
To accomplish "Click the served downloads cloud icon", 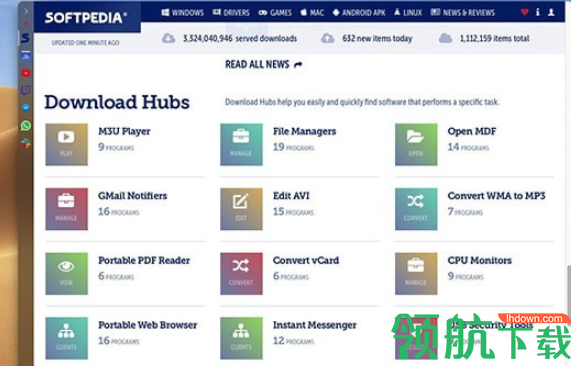I will tap(168, 38).
